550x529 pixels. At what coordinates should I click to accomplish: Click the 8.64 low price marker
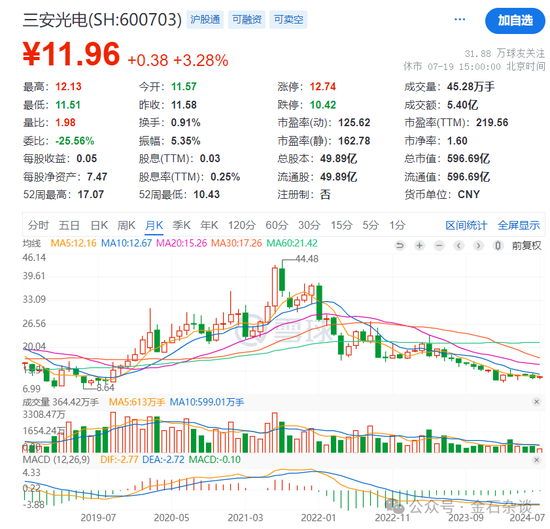click(x=105, y=388)
